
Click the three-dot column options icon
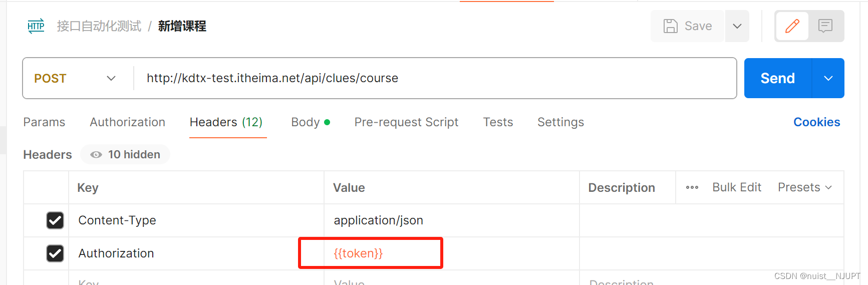point(692,187)
